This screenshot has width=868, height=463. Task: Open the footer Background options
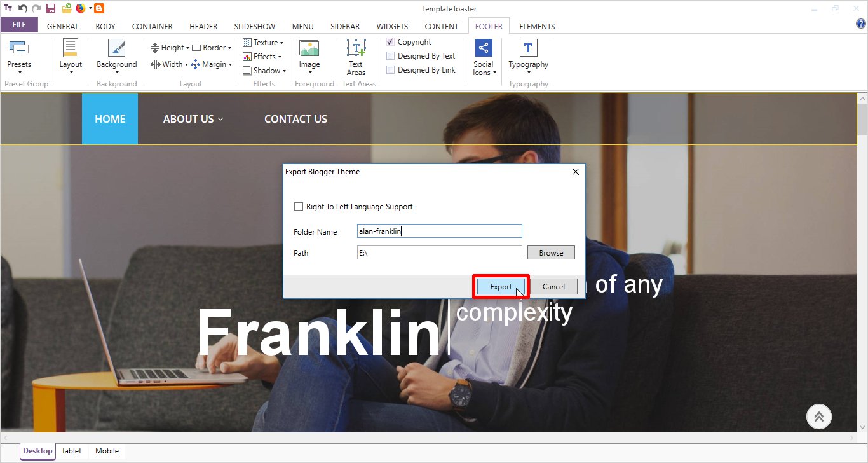(116, 56)
